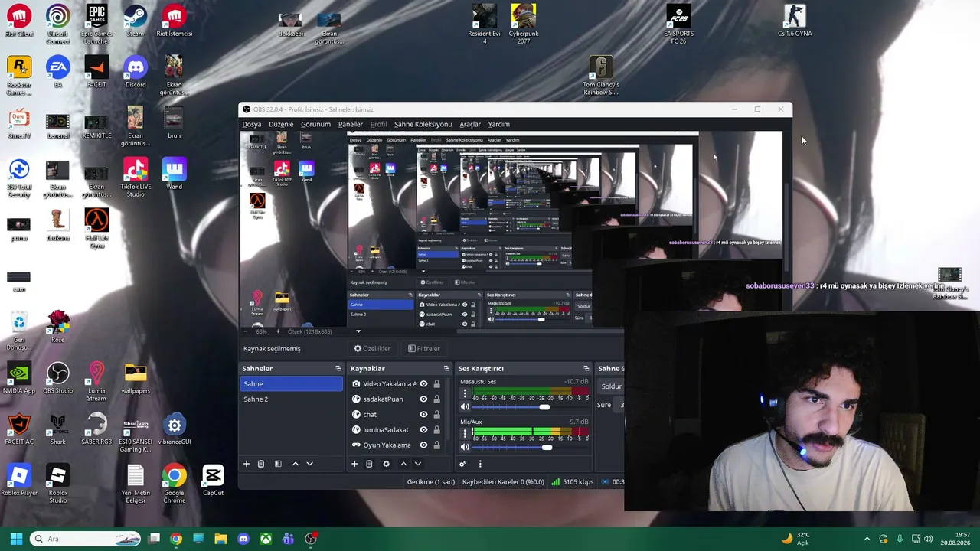Open TikTok LIVE Studio desktop icon
The image size is (980, 551).
(x=136, y=178)
